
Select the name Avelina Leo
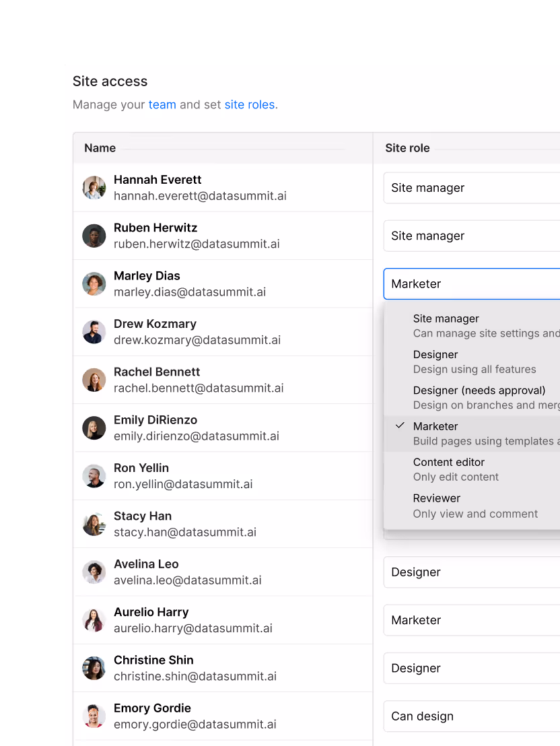[x=146, y=564]
